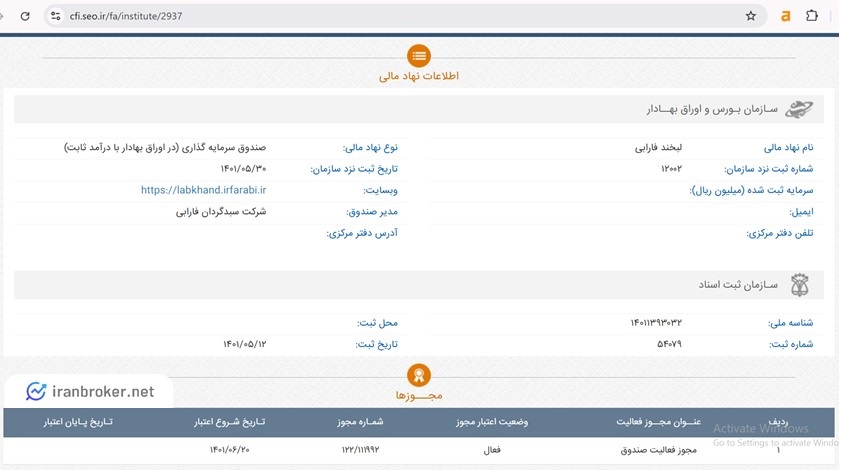Bookmark this page with the star icon
This screenshot has width=841, height=470.
pyautogui.click(x=750, y=16)
